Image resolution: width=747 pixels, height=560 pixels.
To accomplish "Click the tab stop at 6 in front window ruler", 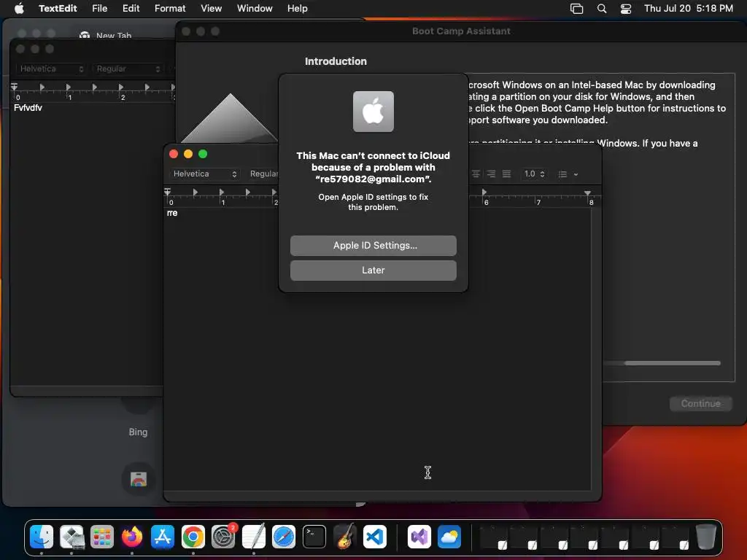I will click(484, 192).
